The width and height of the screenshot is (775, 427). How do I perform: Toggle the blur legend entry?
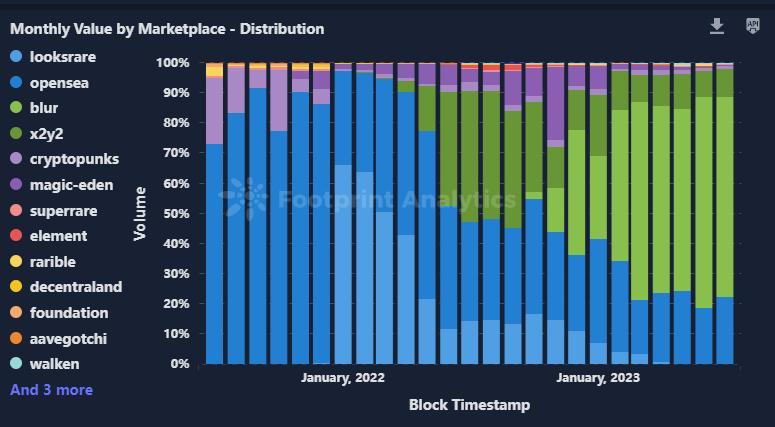point(45,109)
